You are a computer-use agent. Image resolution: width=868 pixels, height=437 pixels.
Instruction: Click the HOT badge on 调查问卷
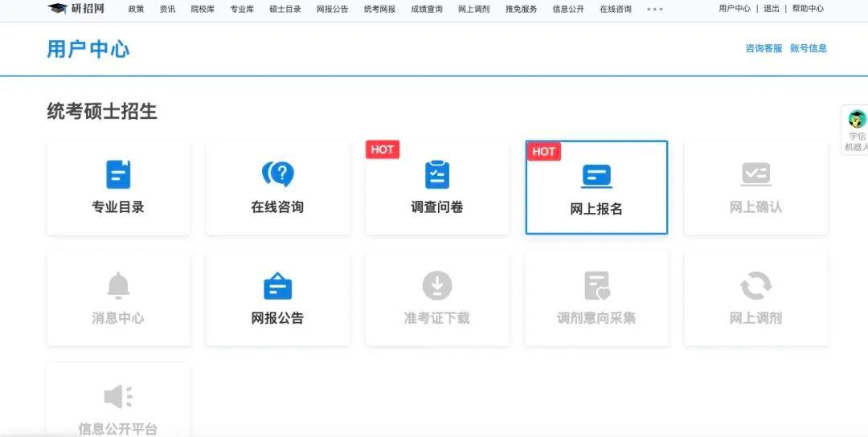[383, 149]
